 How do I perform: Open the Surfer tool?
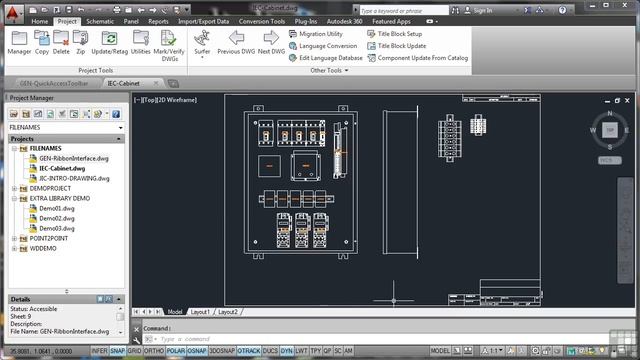click(202, 44)
